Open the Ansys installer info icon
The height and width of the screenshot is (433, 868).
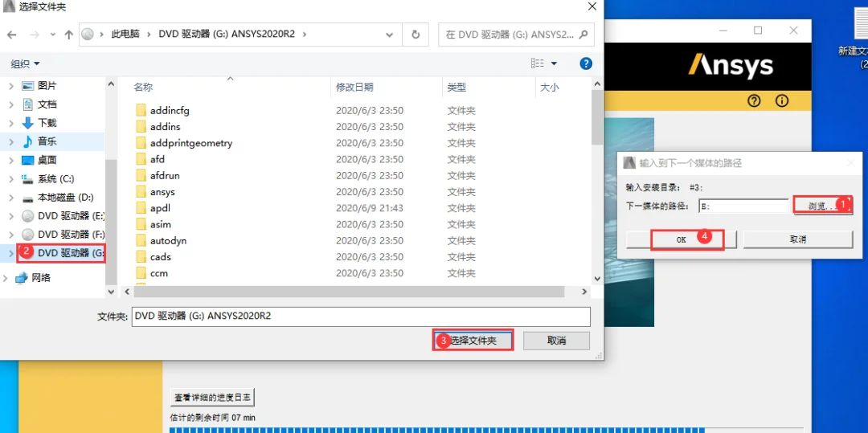click(x=782, y=100)
